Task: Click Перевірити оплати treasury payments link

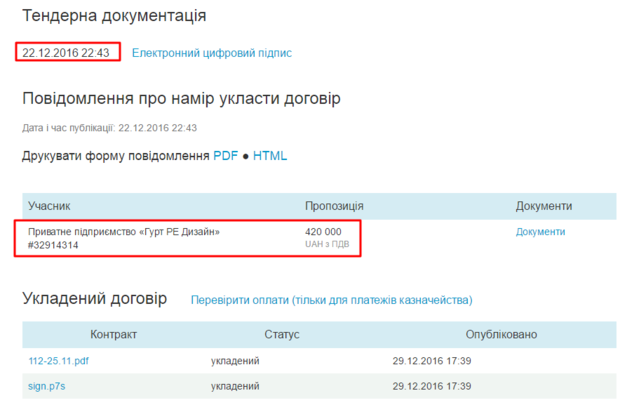Action: click(331, 300)
